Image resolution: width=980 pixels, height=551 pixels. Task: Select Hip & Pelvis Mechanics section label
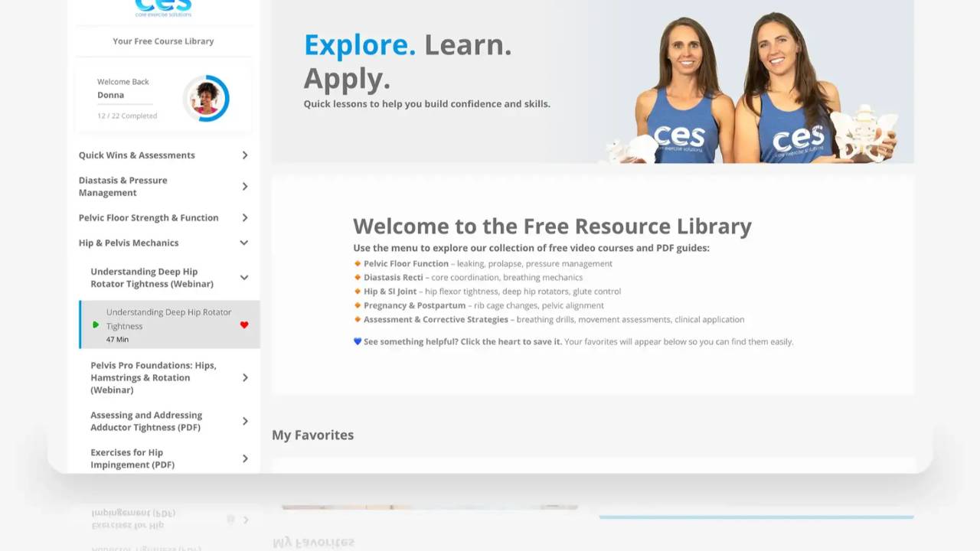coord(129,243)
